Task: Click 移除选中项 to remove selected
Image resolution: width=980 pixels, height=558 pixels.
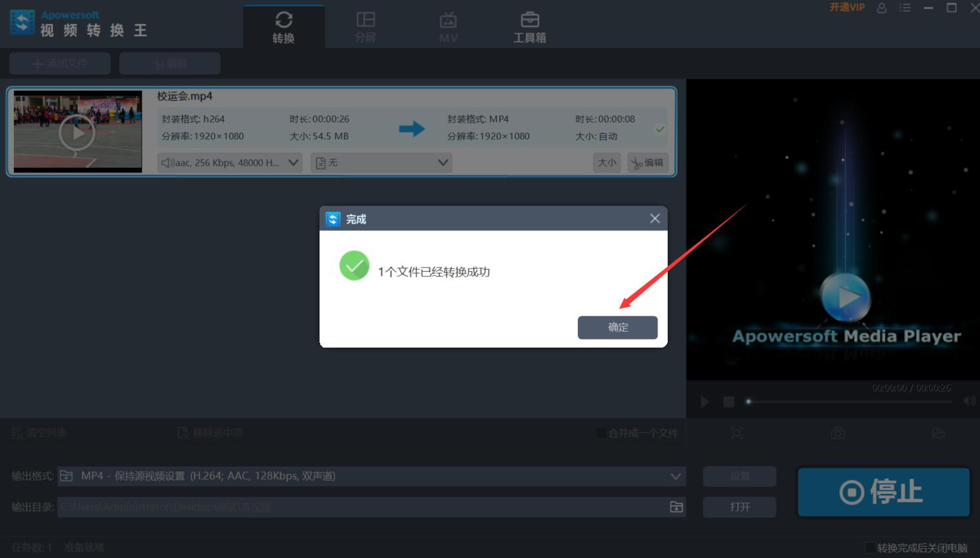Action: [210, 433]
